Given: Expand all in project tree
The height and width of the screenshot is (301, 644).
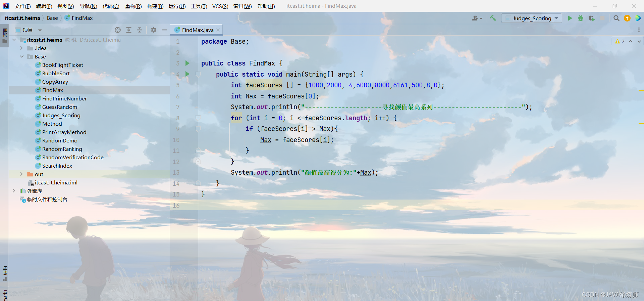Looking at the screenshot, I should [x=129, y=30].
